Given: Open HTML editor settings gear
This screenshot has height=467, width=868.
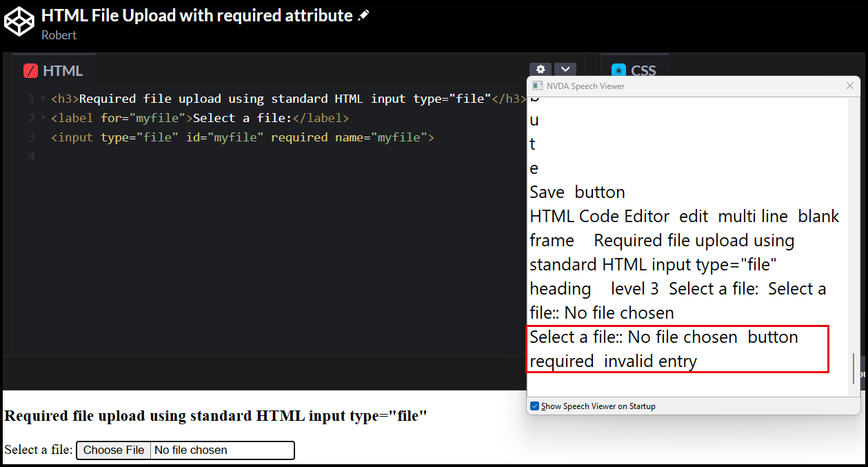Looking at the screenshot, I should [541, 69].
